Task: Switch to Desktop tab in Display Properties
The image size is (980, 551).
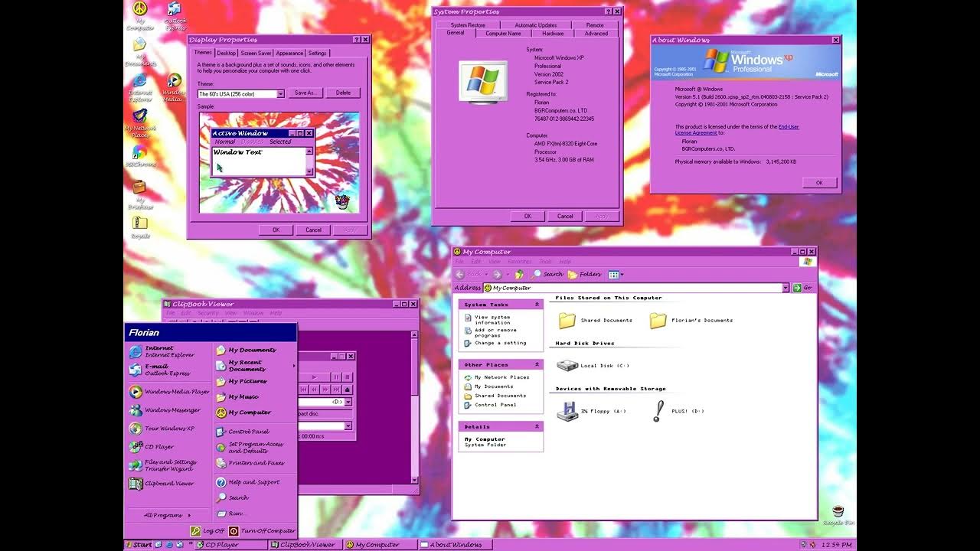Action: coord(226,53)
